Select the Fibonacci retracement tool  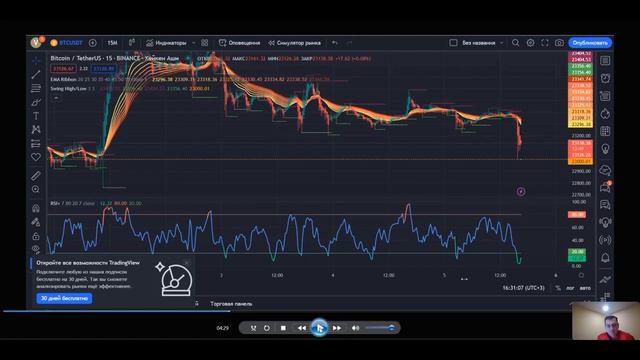[36, 88]
